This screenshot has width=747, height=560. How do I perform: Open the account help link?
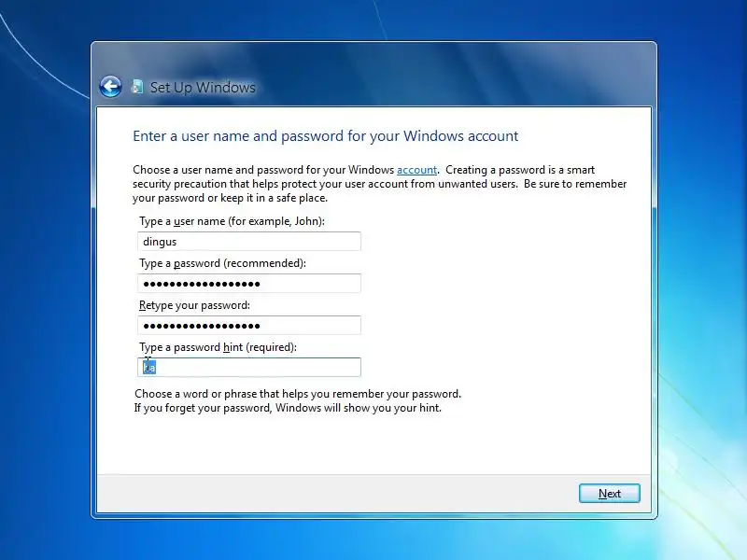pyautogui.click(x=416, y=170)
